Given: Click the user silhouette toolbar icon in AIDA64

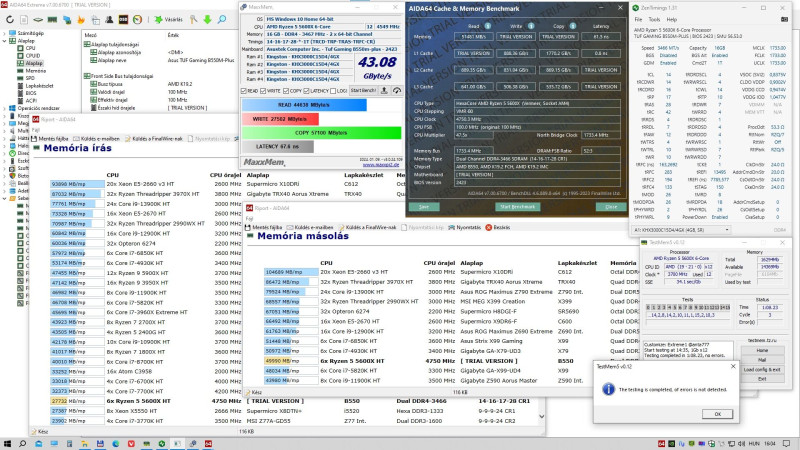Looking at the screenshot, I should pyautogui.click(x=109, y=19).
